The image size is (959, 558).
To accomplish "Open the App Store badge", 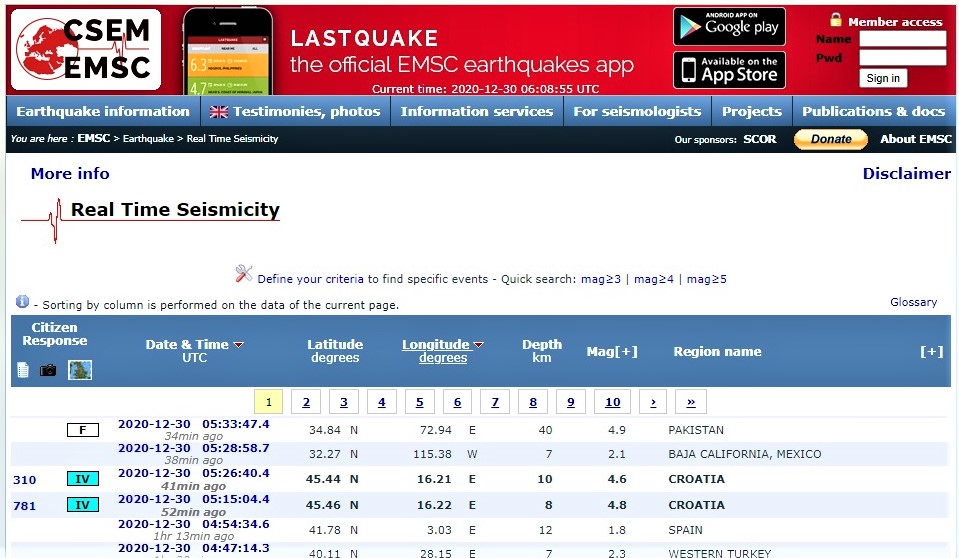I will click(729, 70).
